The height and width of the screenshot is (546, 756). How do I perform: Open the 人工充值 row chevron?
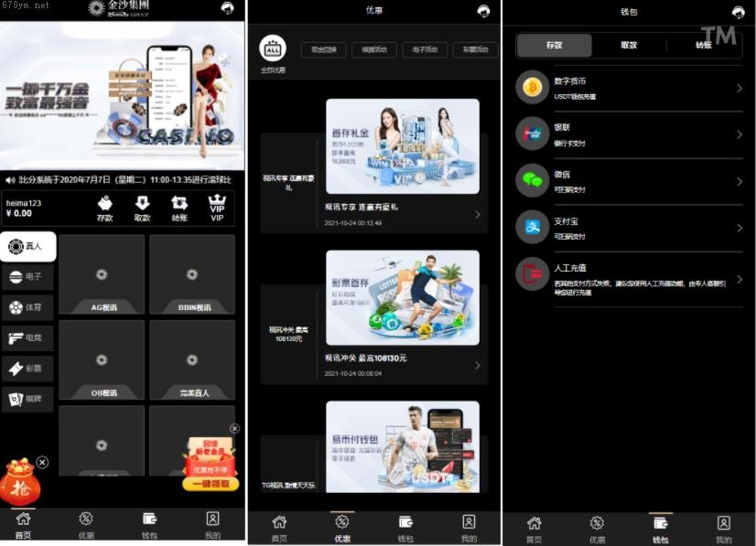click(739, 279)
